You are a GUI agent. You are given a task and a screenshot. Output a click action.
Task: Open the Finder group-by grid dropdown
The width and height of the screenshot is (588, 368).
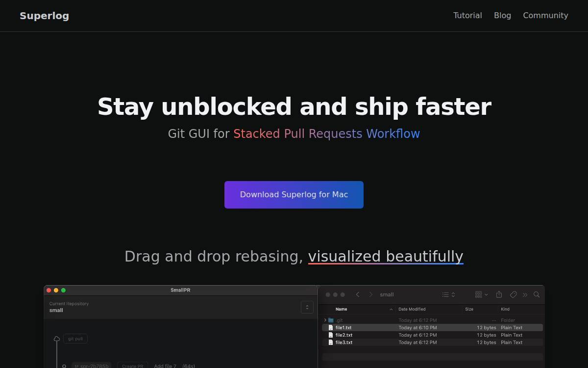click(481, 294)
